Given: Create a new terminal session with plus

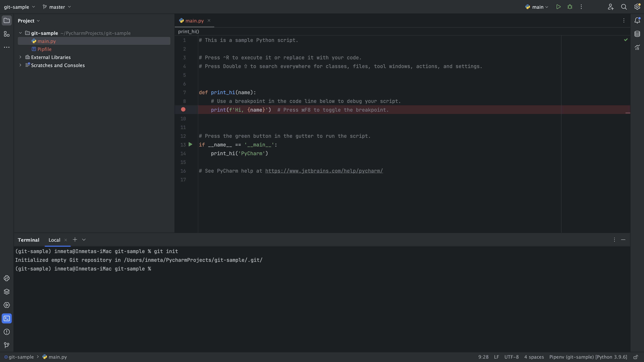Looking at the screenshot, I should click(75, 239).
